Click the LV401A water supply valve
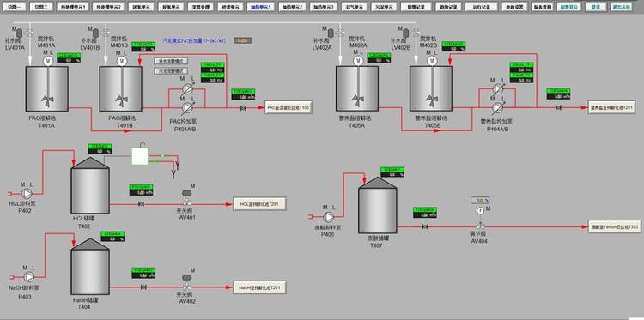Viewport: 644px width, 320px height. click(30, 33)
